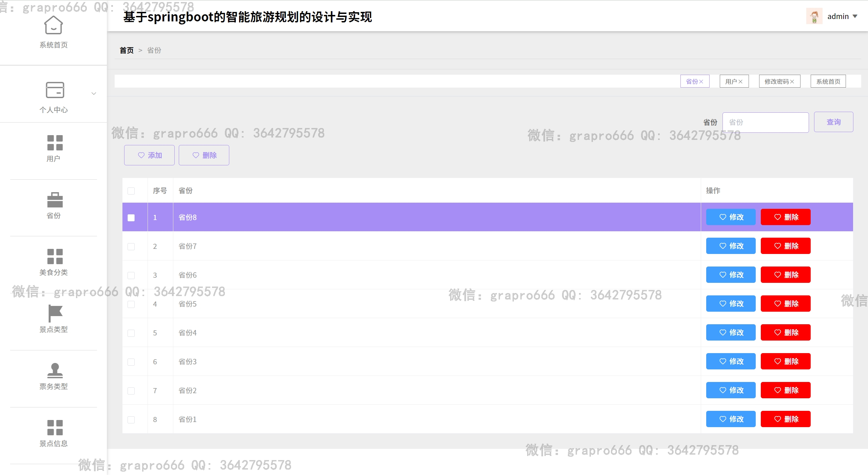
Task: Open 美食分类 grid icon in sidebar
Action: pos(55,256)
